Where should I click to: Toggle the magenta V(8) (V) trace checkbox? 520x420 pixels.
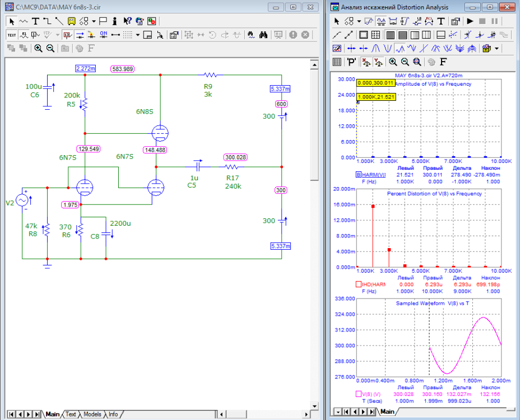tap(359, 394)
